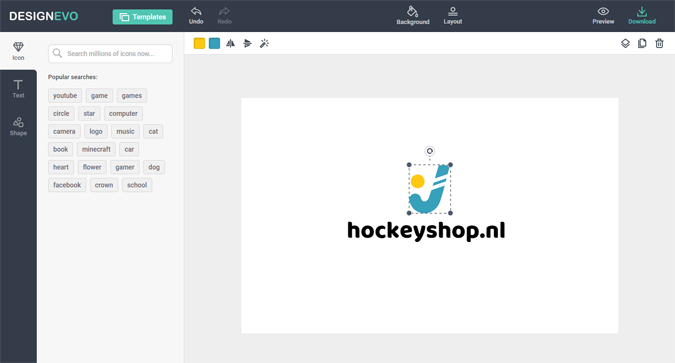
Task: Click the top-left resize handle of selection
Action: (x=409, y=165)
